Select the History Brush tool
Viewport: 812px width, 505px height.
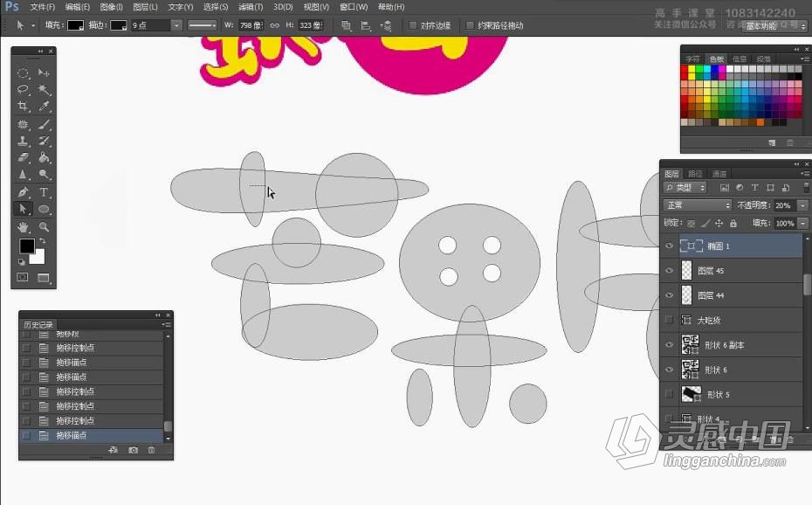click(44, 141)
